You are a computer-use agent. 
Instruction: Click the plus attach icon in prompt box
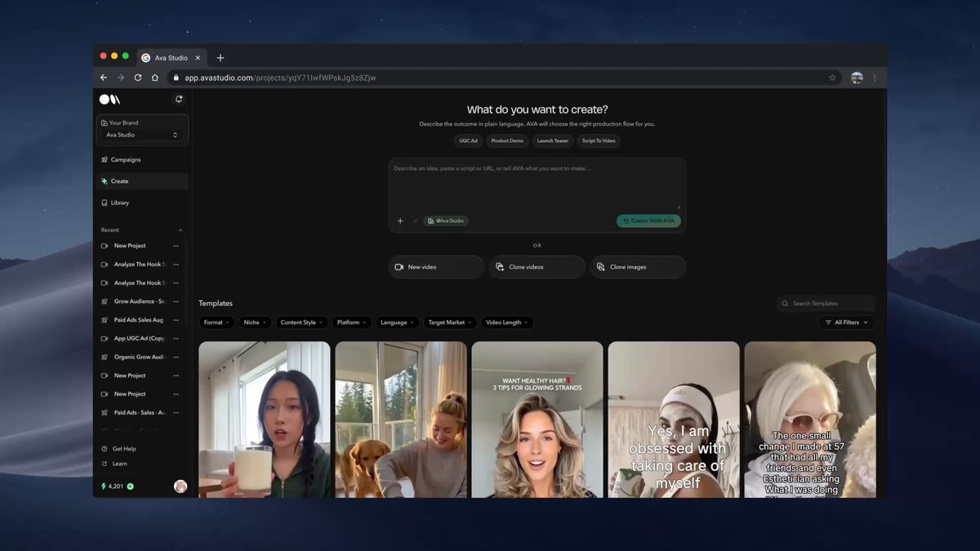(400, 220)
